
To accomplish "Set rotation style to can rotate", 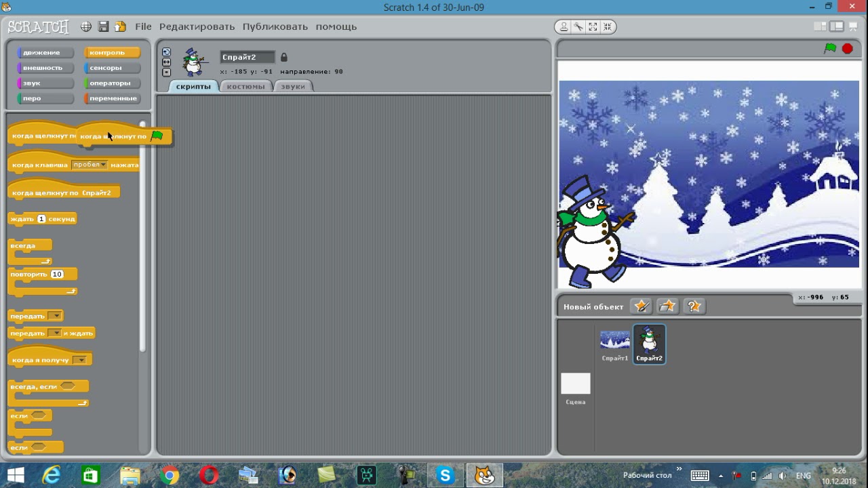I will (x=166, y=52).
